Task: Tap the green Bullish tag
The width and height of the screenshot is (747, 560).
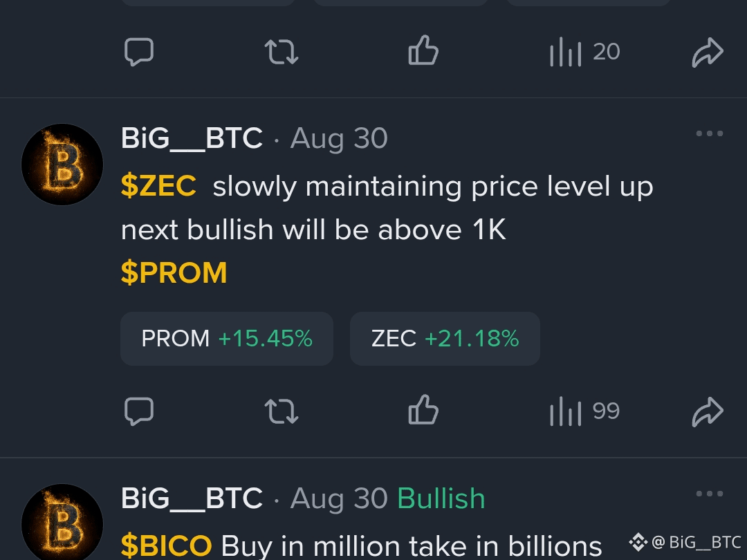Action: [x=441, y=498]
